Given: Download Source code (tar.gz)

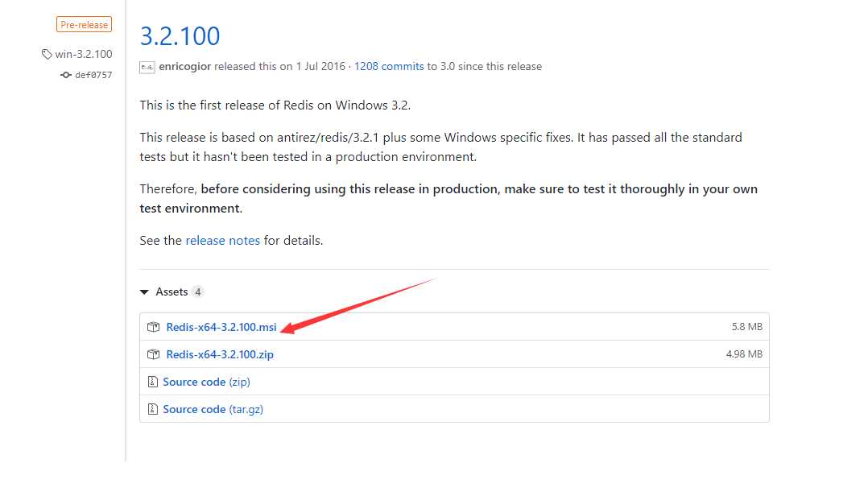Looking at the screenshot, I should coord(213,410).
